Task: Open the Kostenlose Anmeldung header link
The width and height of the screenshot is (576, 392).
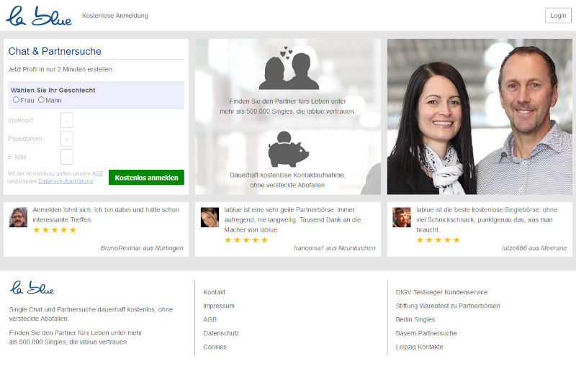Action: click(x=115, y=16)
